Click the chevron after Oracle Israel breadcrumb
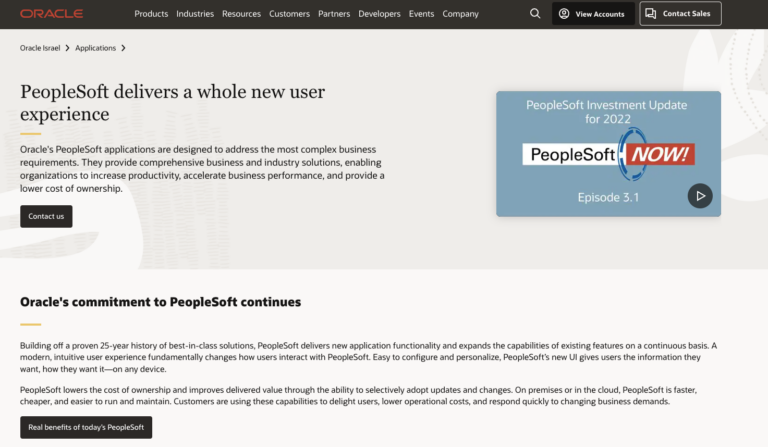The image size is (768, 447). pos(67,48)
